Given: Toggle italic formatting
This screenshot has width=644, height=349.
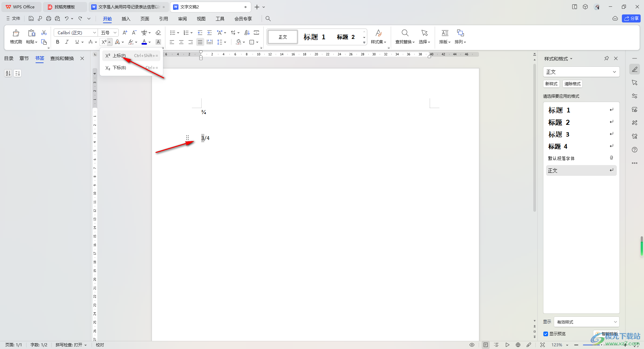Looking at the screenshot, I should 67,42.
